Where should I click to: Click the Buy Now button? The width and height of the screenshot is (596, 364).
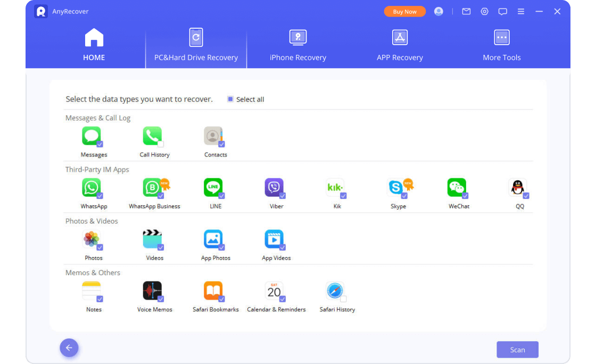(405, 11)
